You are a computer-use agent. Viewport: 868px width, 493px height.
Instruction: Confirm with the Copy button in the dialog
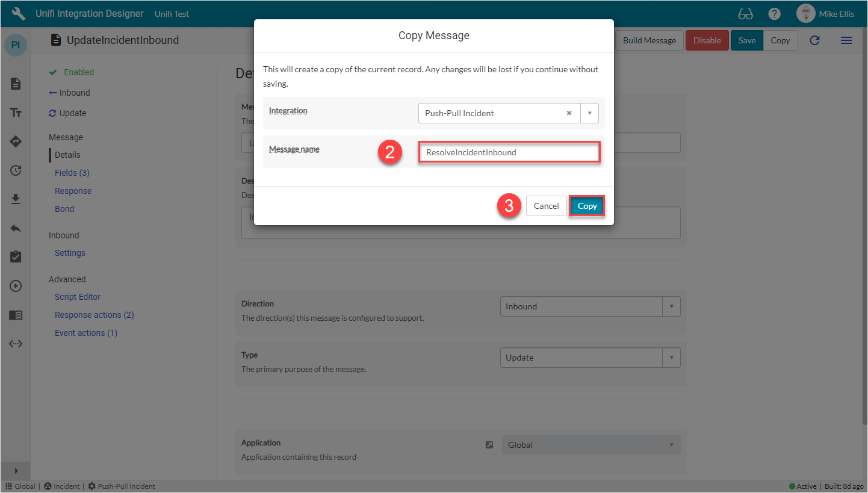(x=586, y=205)
